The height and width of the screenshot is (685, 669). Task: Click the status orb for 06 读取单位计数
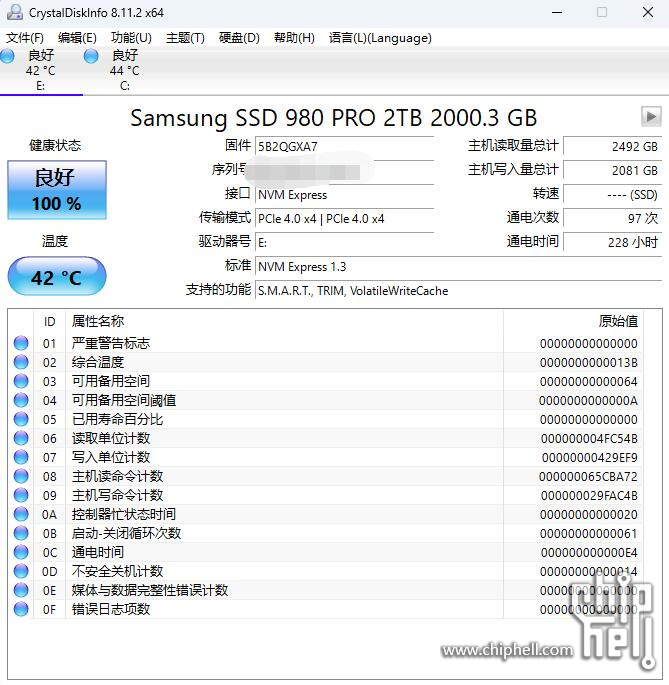click(x=21, y=438)
